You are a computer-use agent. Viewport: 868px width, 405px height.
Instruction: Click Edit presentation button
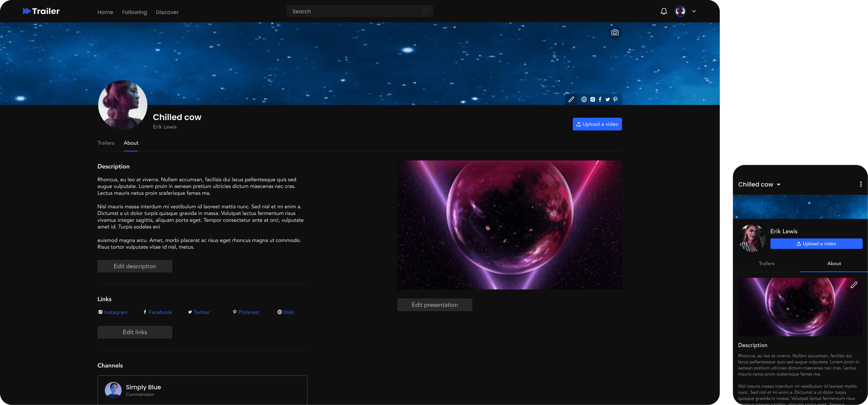[x=435, y=305]
